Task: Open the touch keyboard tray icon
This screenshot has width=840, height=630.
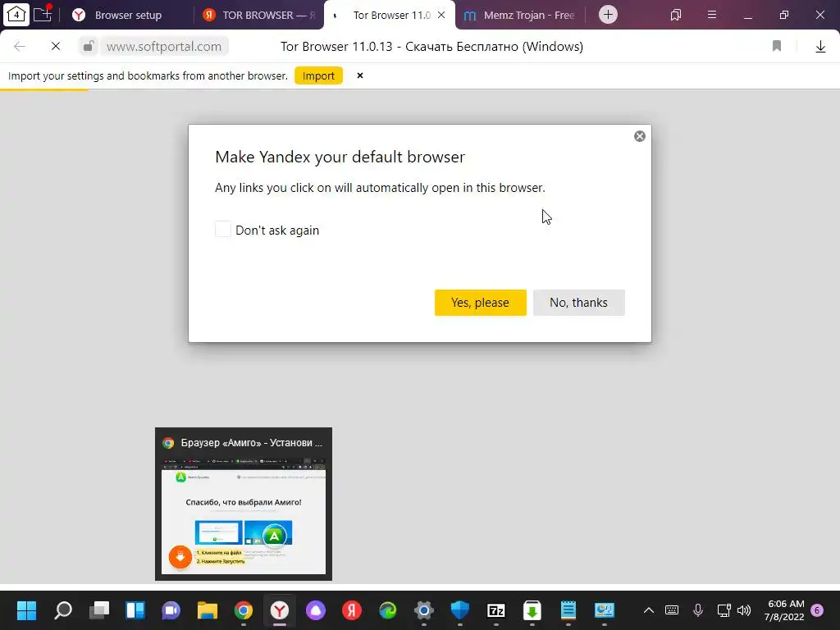Action: tap(672, 610)
